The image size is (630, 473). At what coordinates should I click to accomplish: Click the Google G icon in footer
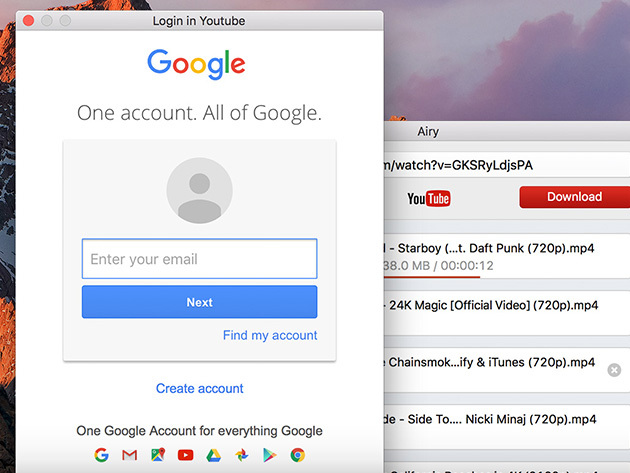click(x=101, y=455)
